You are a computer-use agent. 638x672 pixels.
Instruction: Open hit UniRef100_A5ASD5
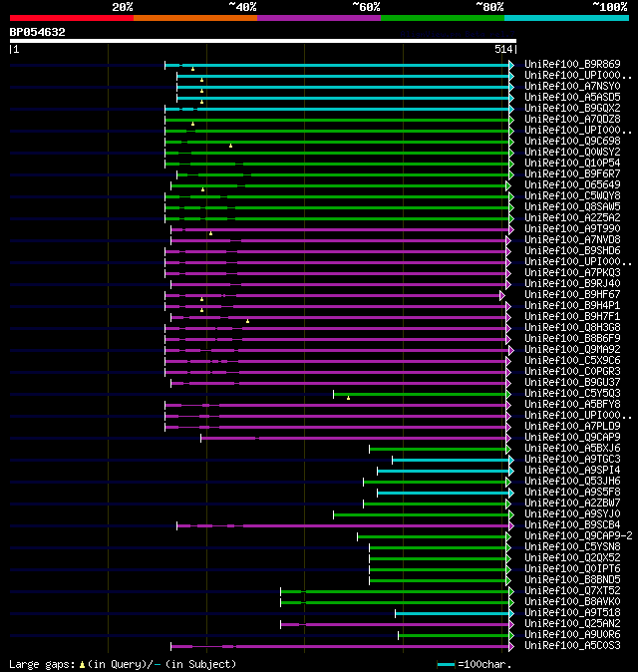tap(572, 98)
